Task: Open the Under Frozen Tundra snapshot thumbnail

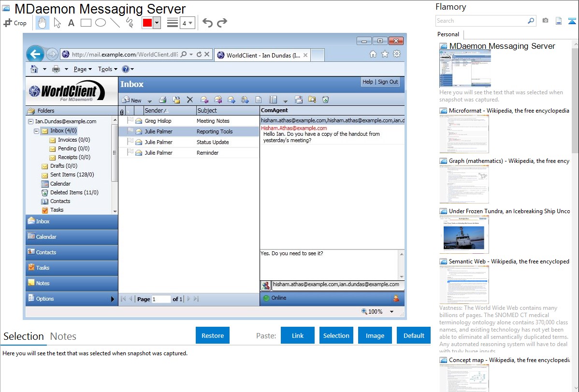Action: [x=464, y=234]
